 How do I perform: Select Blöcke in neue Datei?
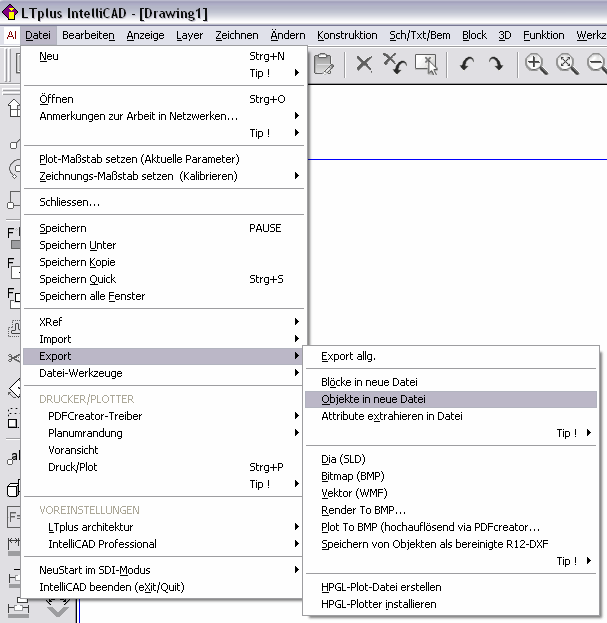click(x=451, y=383)
